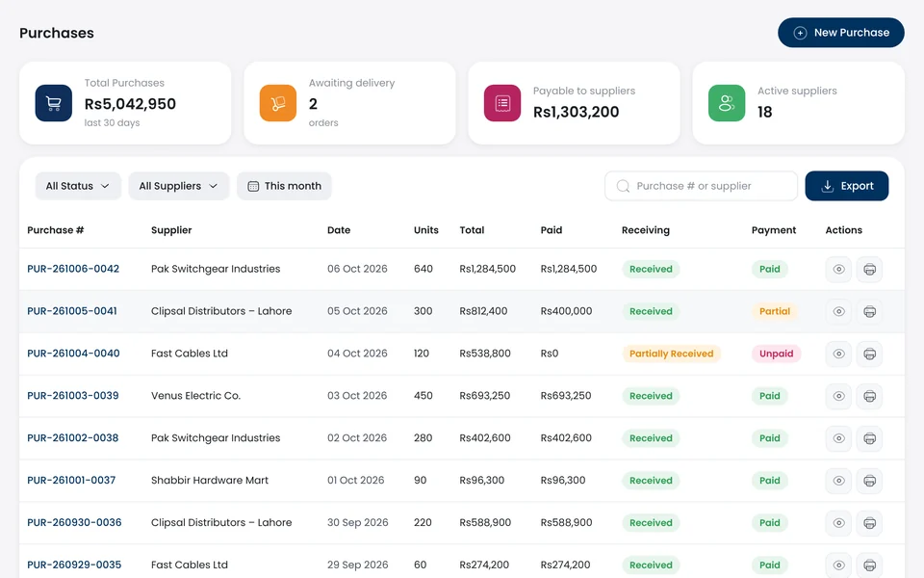The image size is (924, 578).
Task: Click the Payable to suppliers receipt icon
Action: point(502,103)
